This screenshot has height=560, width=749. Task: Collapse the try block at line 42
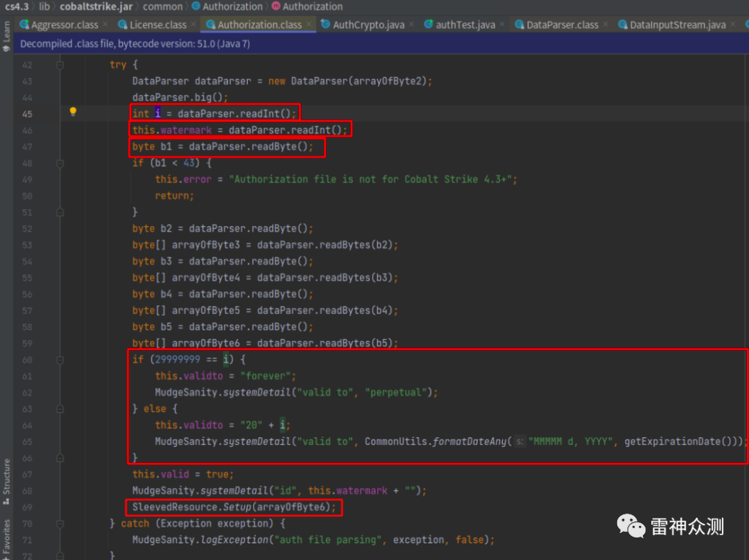(x=60, y=65)
